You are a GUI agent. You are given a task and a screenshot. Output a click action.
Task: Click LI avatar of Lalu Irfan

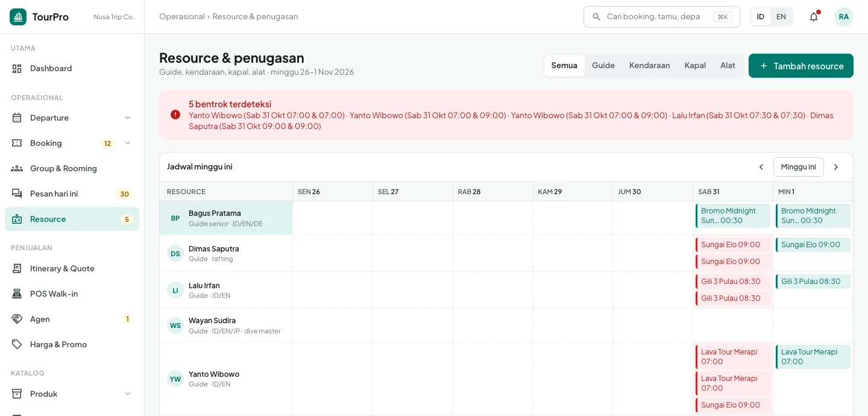[x=175, y=291]
